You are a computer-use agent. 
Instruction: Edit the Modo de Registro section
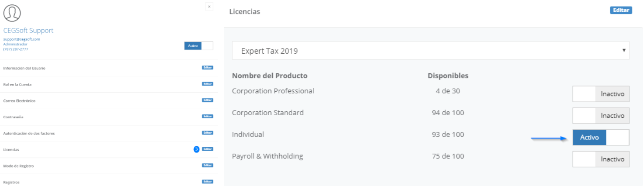(208, 165)
